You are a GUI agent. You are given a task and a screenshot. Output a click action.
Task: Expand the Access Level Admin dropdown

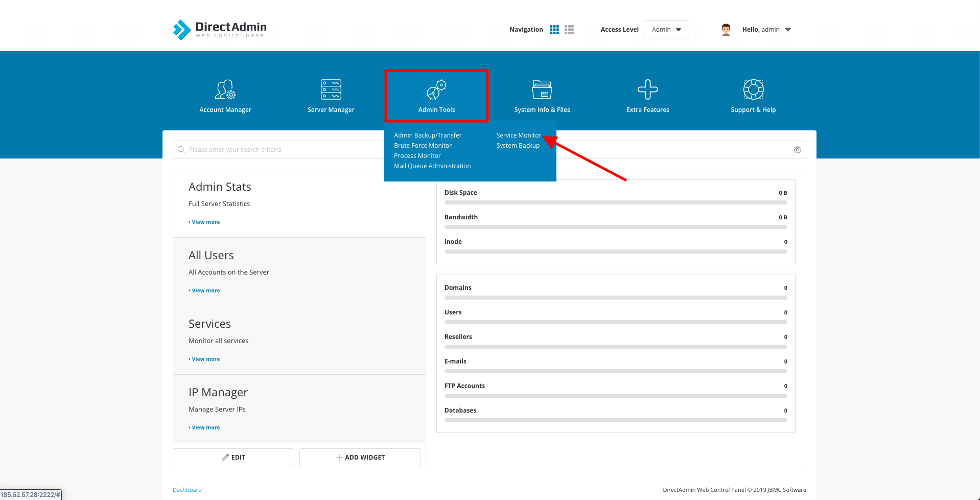tap(666, 30)
